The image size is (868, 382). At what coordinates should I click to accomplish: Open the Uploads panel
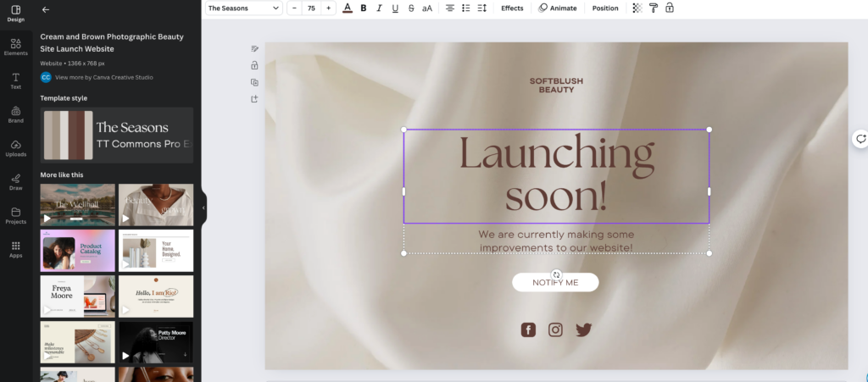click(15, 148)
